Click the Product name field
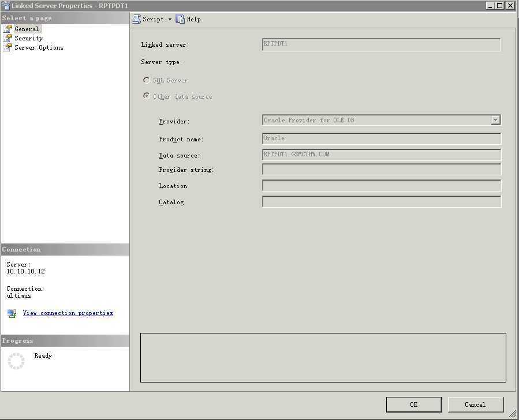This screenshot has width=519, height=420. coord(381,138)
